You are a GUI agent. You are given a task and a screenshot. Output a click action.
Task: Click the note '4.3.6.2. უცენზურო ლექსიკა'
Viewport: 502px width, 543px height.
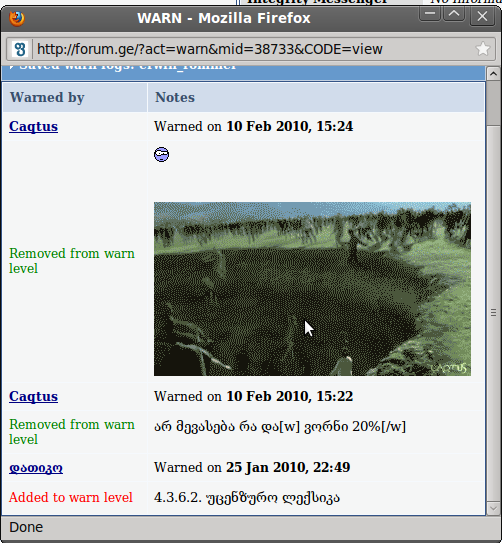coord(247,498)
